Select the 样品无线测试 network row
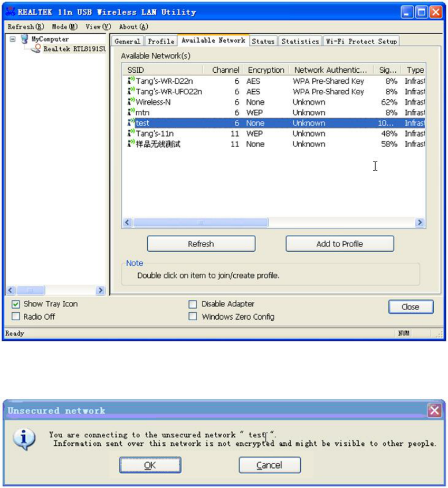Screen dimensions: 448x488 (274, 144)
